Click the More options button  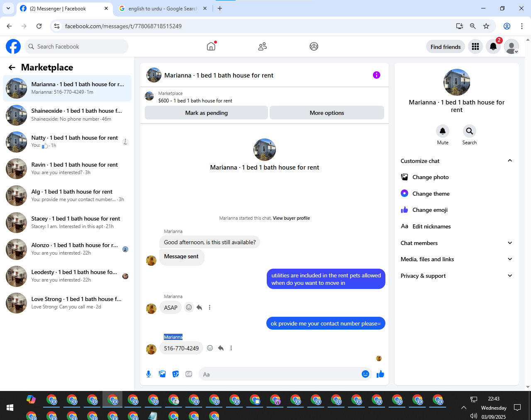click(327, 113)
